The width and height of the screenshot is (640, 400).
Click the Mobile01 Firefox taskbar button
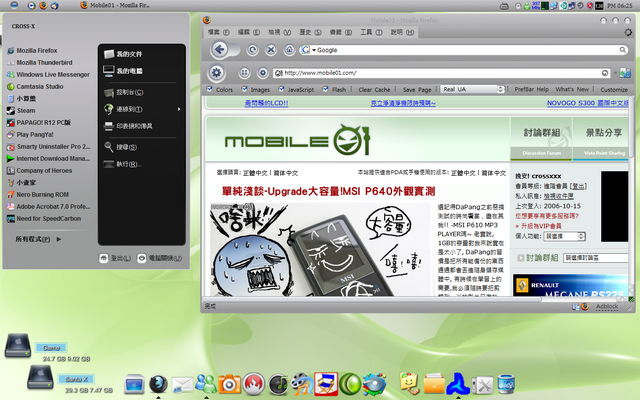(115, 5)
